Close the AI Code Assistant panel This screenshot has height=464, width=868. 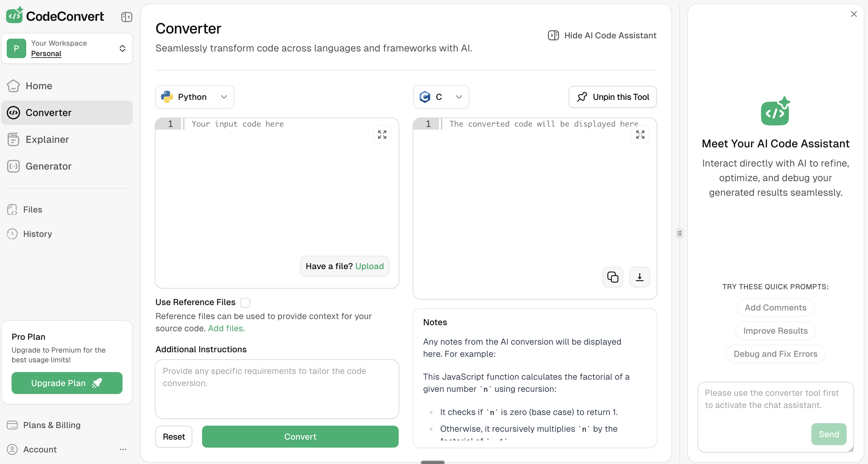point(853,14)
